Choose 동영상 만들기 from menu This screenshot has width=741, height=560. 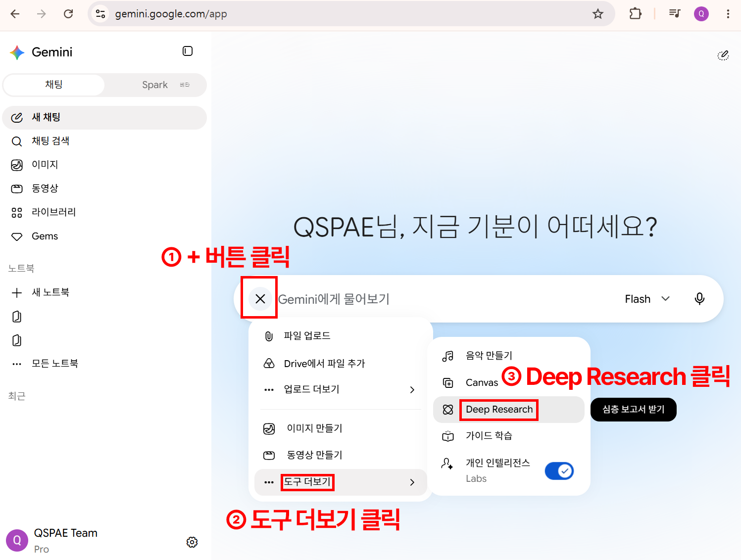341,455
